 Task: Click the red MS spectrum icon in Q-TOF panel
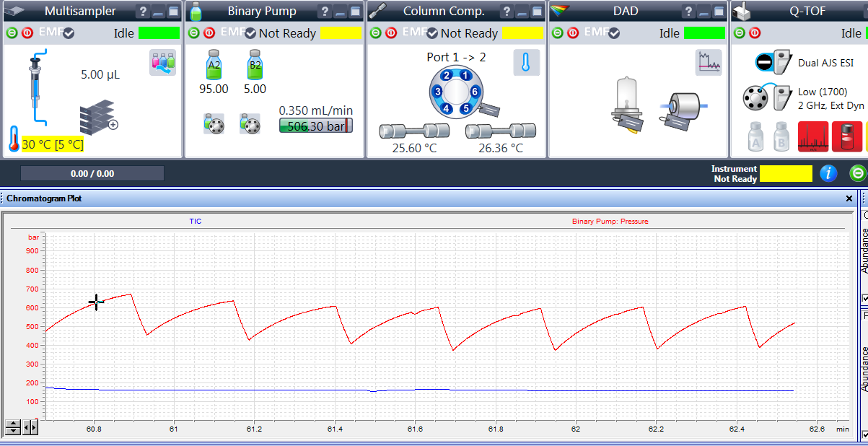813,137
